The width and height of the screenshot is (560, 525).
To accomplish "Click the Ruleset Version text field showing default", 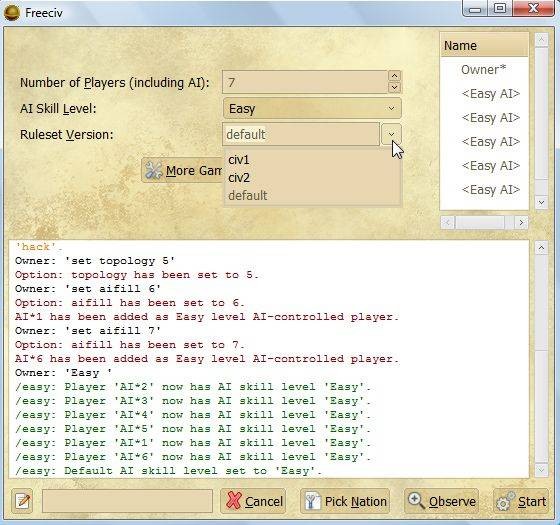I will [301, 134].
